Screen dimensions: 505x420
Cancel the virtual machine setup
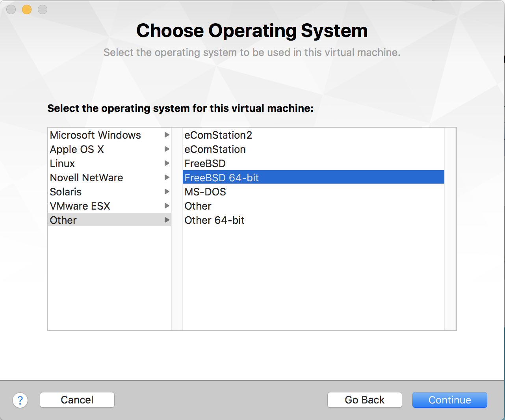(x=77, y=400)
